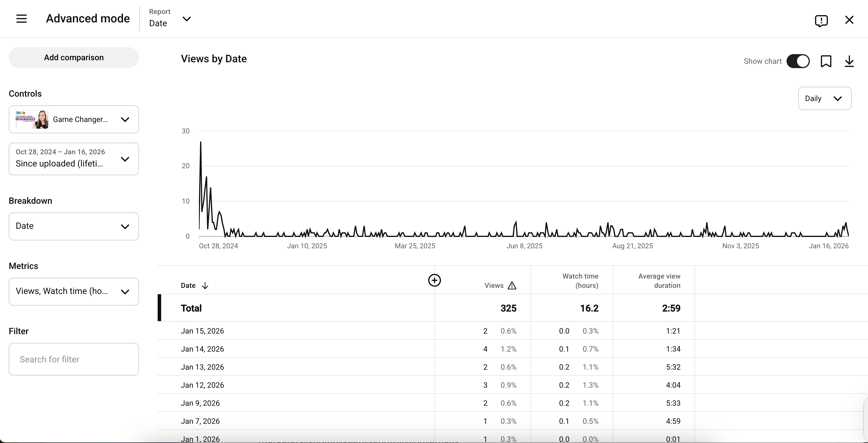Viewport: 868px width, 443px height.
Task: Click the plus icon to add a metric column
Action: click(x=434, y=280)
